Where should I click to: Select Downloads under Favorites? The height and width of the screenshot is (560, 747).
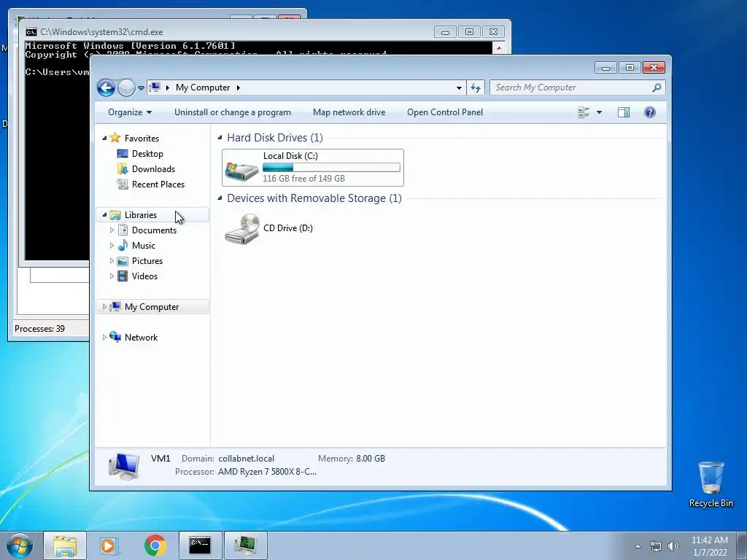153,169
